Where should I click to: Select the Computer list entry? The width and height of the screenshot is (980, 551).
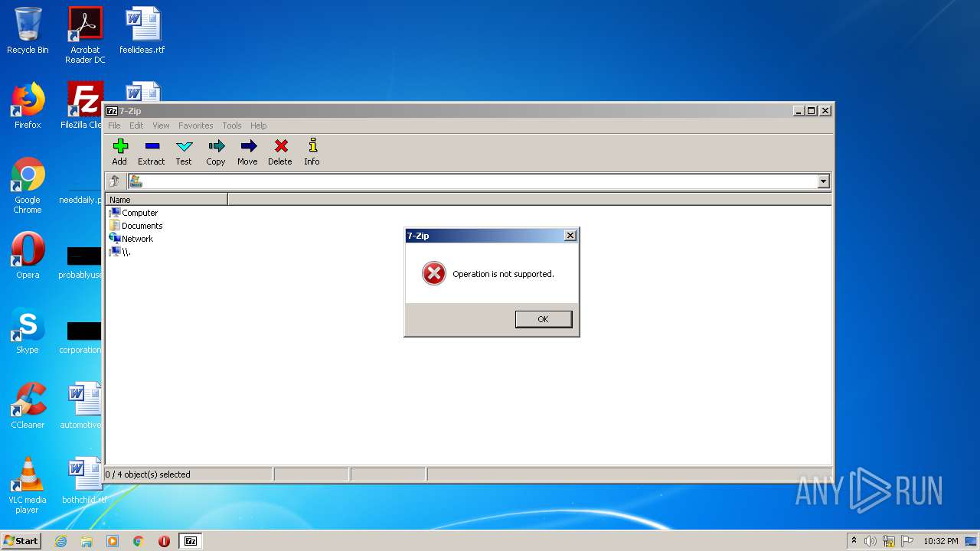tap(134, 213)
